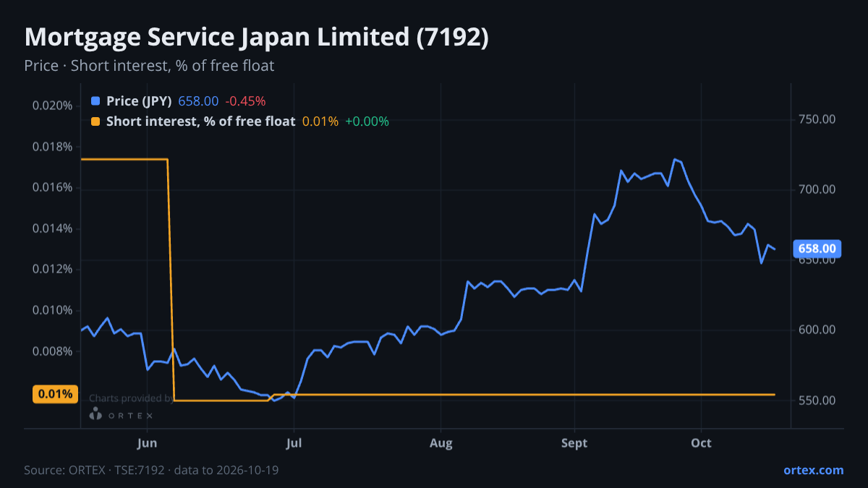
Task: Click the subtitle Price · Short interest, % of free float
Action: [149, 66]
